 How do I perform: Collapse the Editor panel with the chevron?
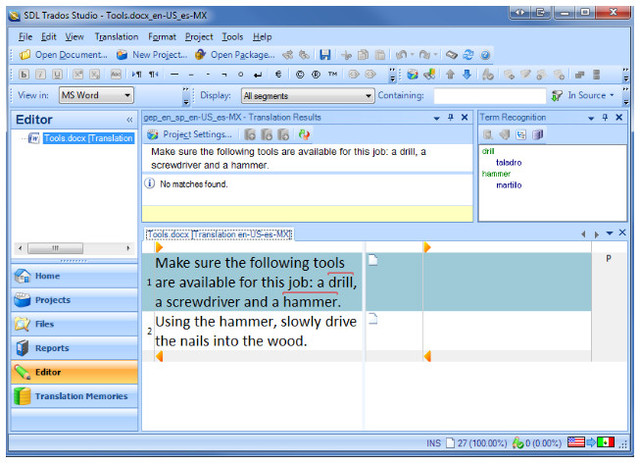[x=129, y=120]
